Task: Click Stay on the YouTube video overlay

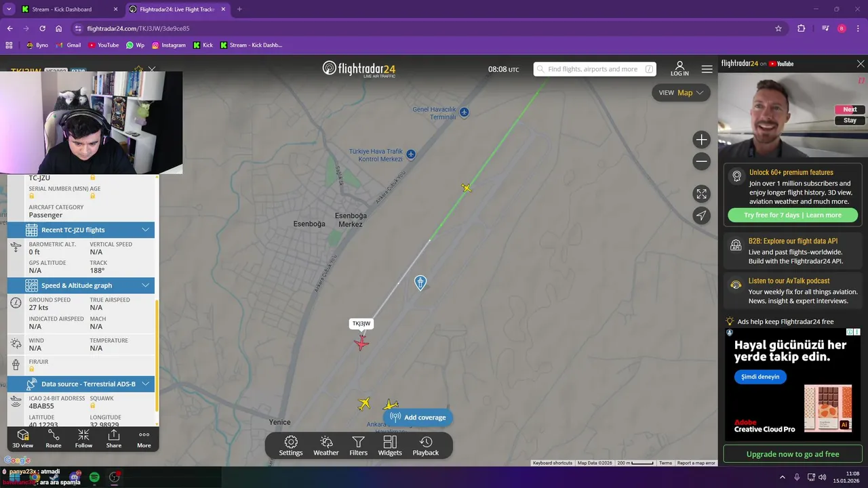Action: pyautogui.click(x=850, y=121)
